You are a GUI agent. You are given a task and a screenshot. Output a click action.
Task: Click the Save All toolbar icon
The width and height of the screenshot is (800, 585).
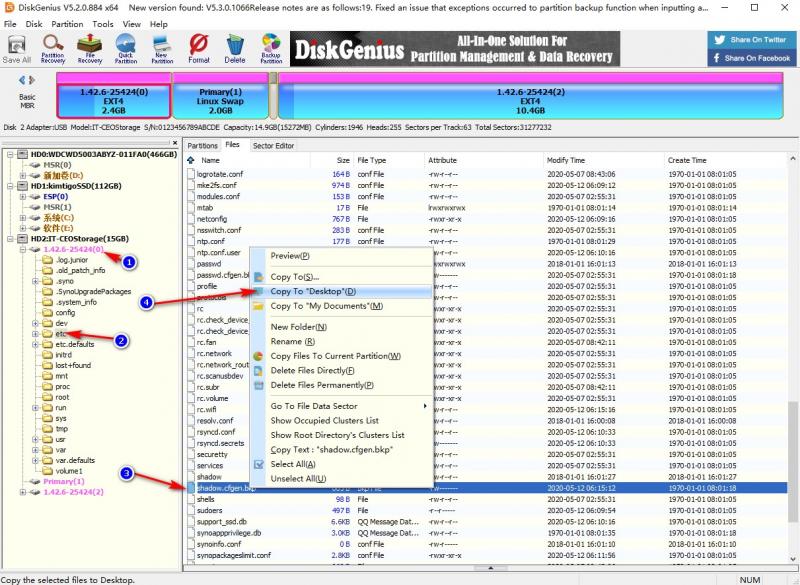[x=17, y=47]
